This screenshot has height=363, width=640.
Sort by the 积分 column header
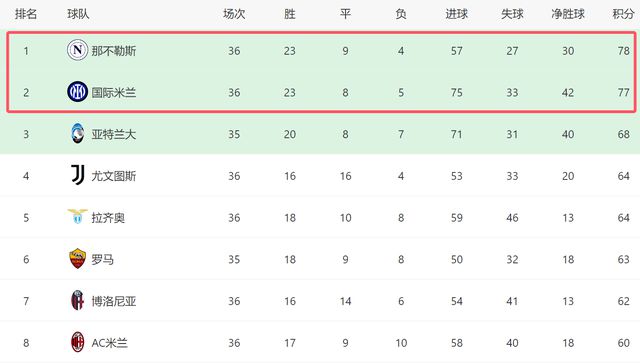(x=623, y=14)
